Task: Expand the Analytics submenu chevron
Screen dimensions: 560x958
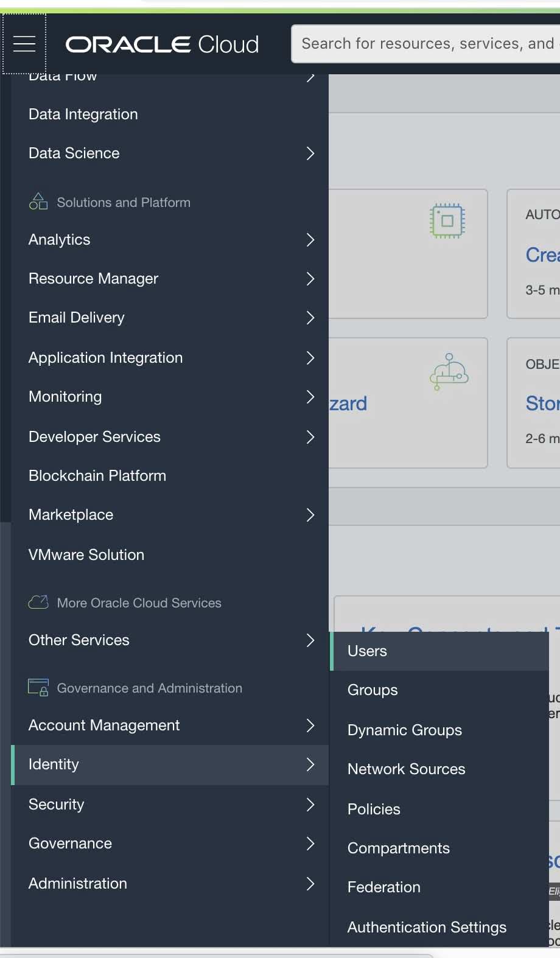Action: click(x=310, y=240)
